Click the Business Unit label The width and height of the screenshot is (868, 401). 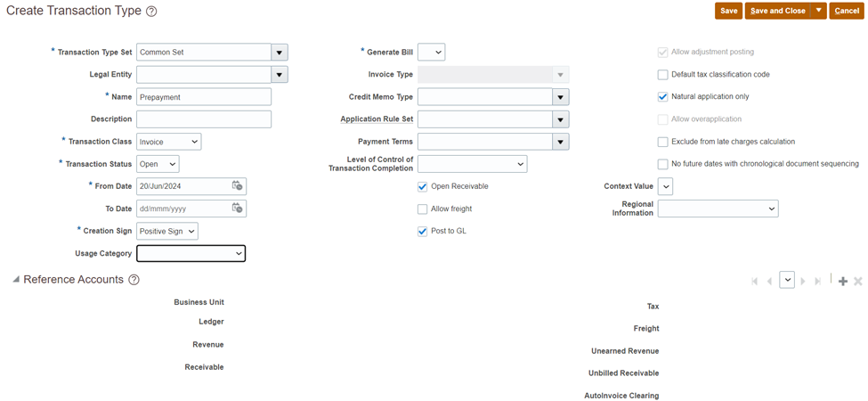pos(199,302)
